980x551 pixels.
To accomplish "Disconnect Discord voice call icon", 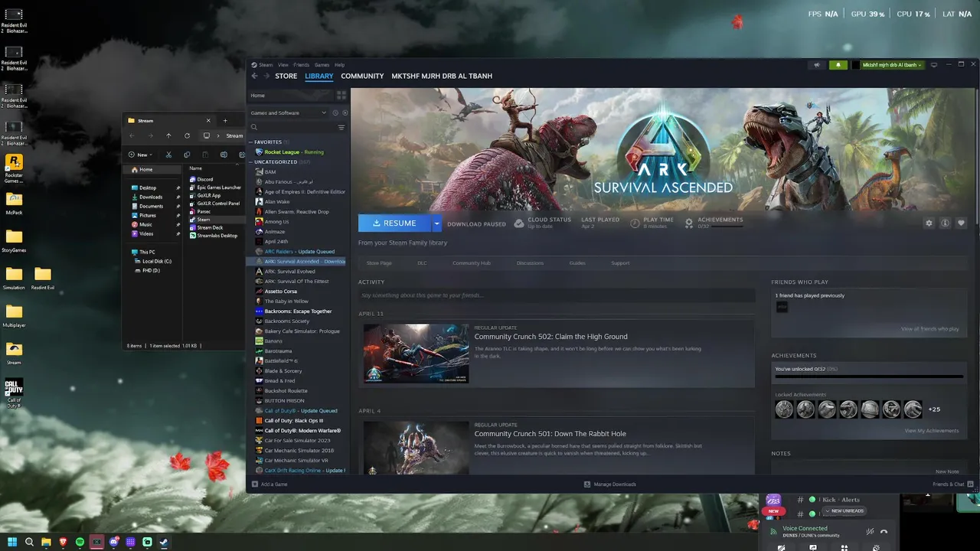I will [x=884, y=531].
